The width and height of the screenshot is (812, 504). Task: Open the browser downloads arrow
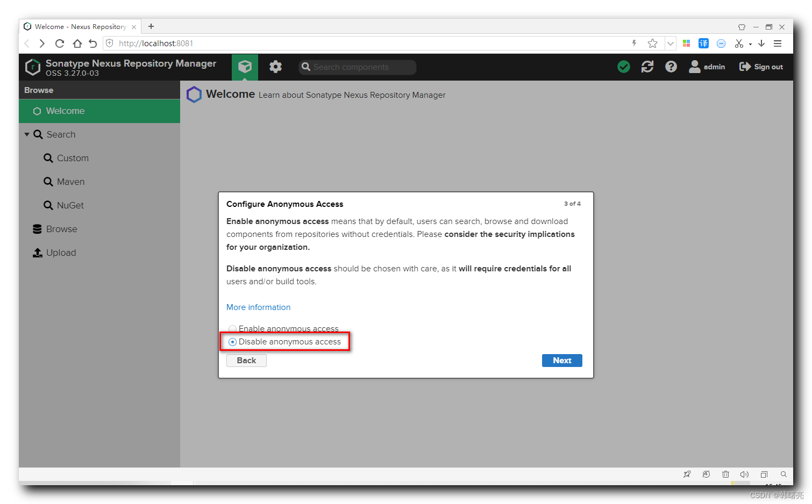point(761,44)
